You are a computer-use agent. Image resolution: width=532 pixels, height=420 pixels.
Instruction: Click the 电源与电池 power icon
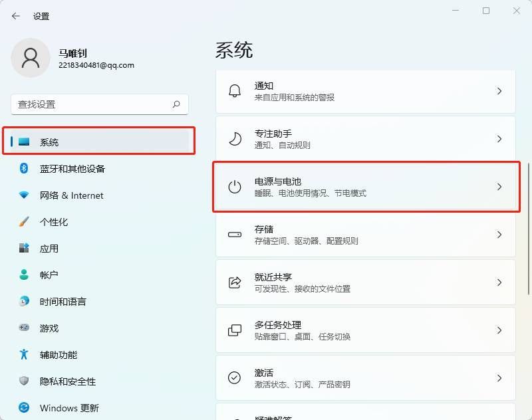pyautogui.click(x=234, y=187)
